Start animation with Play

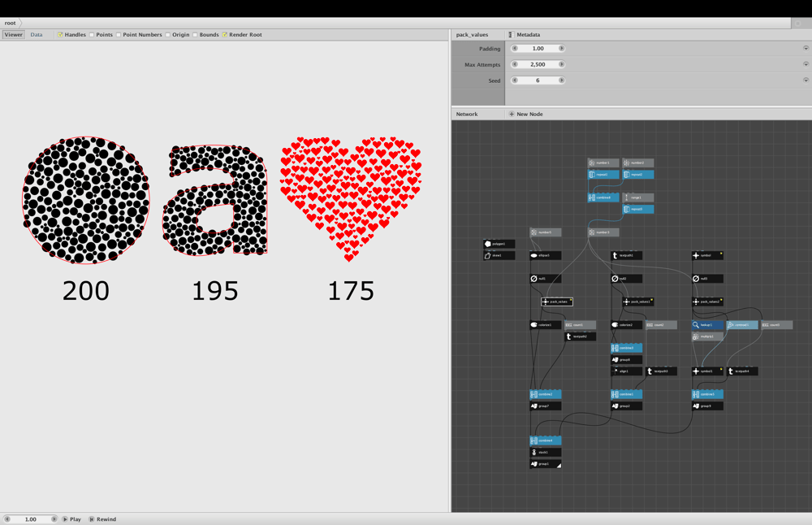[x=72, y=519]
